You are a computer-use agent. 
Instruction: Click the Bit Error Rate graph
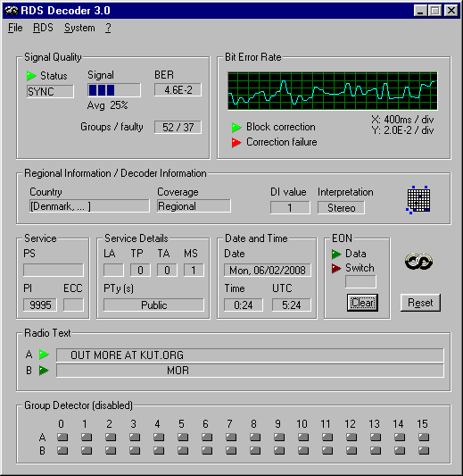[x=333, y=91]
